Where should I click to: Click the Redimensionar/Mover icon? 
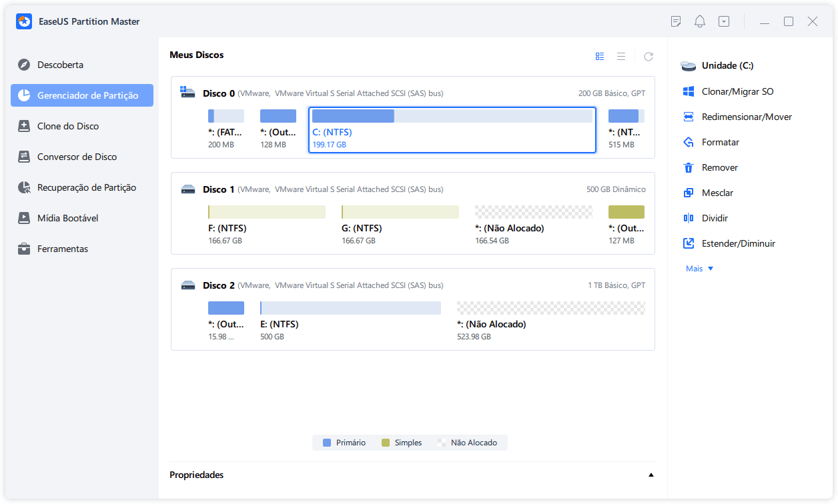point(689,117)
